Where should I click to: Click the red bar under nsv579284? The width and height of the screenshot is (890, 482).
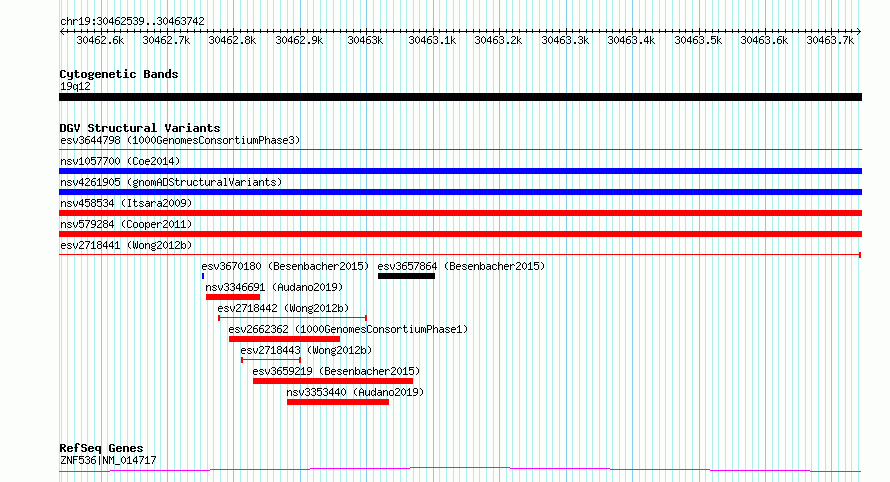(460, 234)
